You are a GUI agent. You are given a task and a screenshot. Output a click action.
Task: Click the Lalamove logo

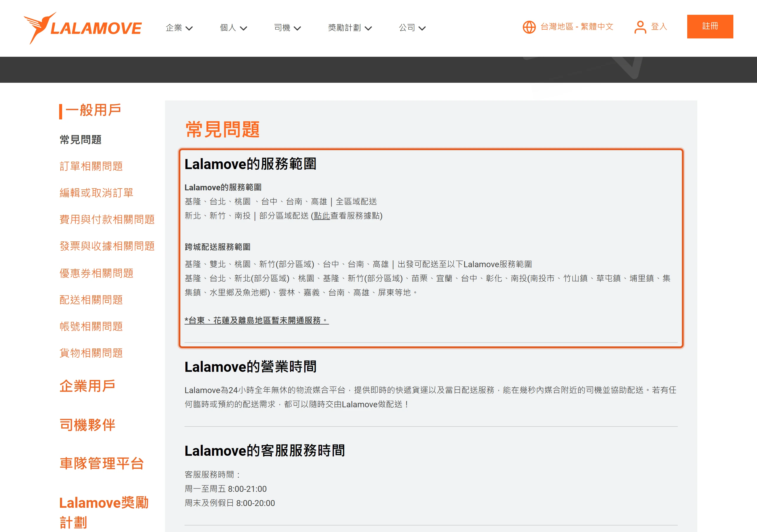tap(83, 28)
